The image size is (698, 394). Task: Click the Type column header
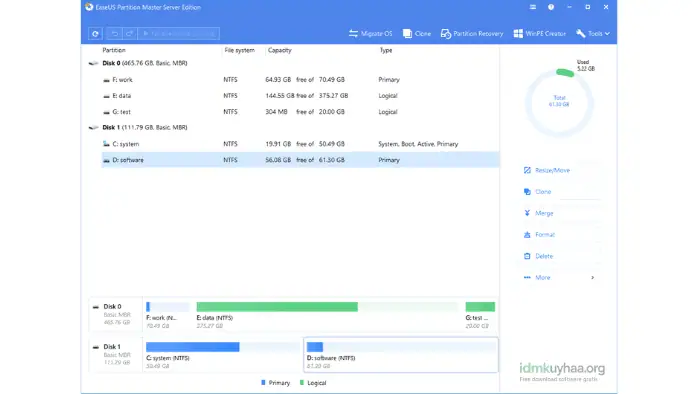[386, 50]
